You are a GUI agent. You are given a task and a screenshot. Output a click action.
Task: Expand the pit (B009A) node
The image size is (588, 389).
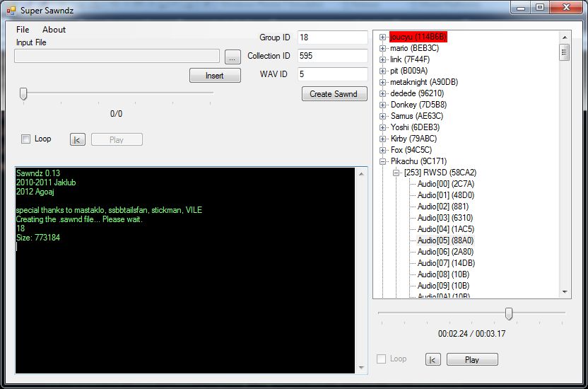click(x=382, y=71)
